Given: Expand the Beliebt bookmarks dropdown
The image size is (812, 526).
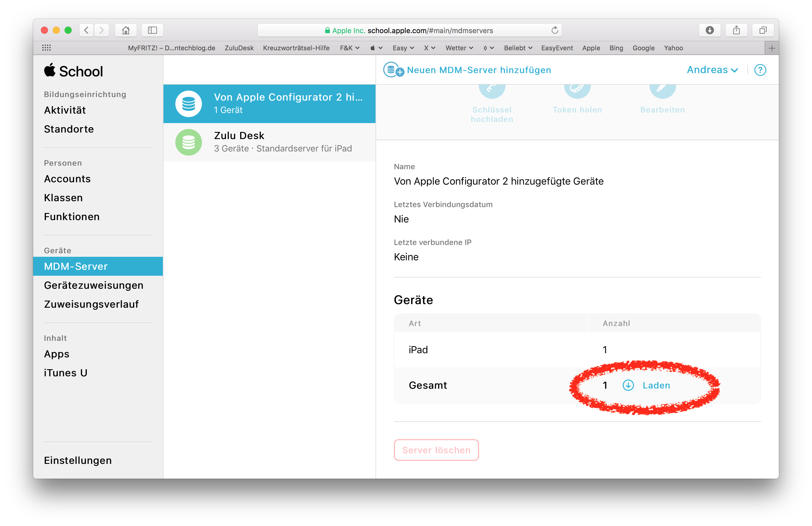Looking at the screenshot, I should 518,48.
